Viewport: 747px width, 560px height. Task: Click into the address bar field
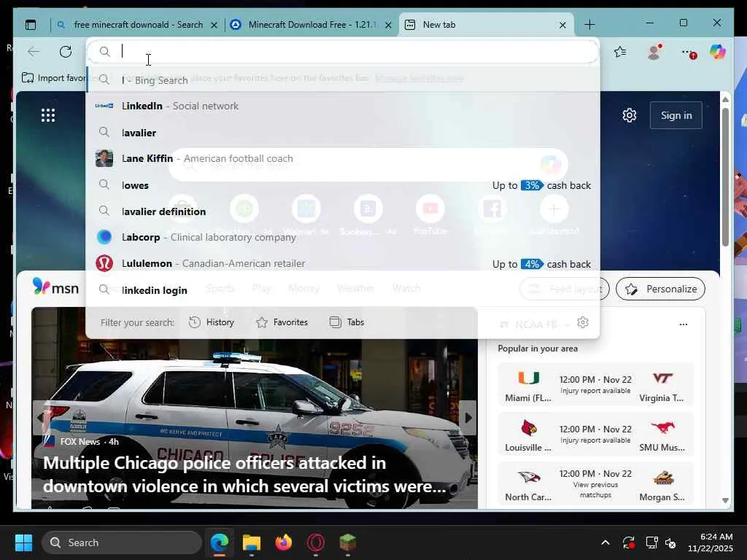click(343, 52)
